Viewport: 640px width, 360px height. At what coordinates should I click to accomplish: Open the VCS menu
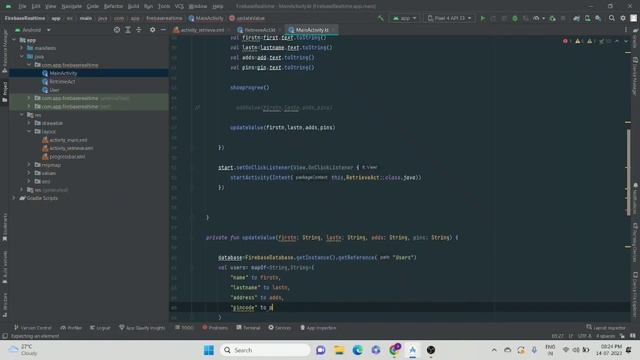179,7
